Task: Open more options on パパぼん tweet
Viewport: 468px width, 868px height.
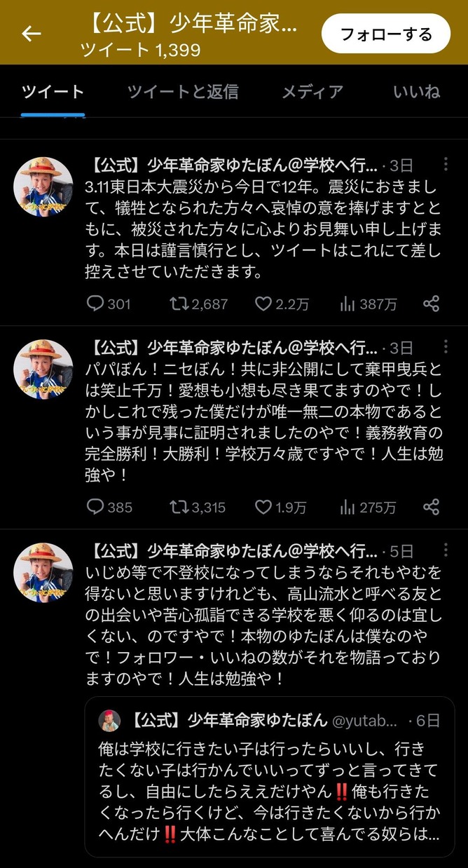Action: tap(446, 346)
